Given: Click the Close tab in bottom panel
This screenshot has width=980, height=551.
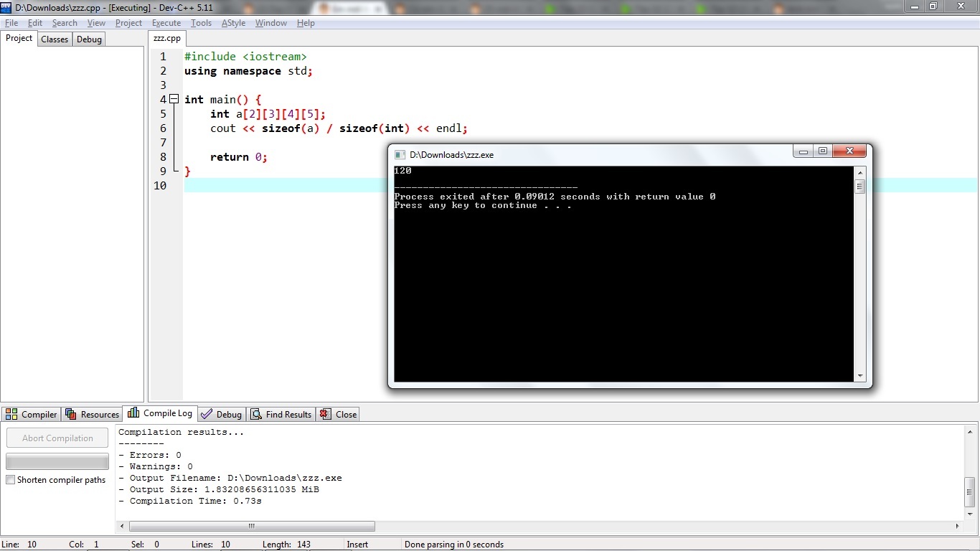Looking at the screenshot, I should point(338,414).
